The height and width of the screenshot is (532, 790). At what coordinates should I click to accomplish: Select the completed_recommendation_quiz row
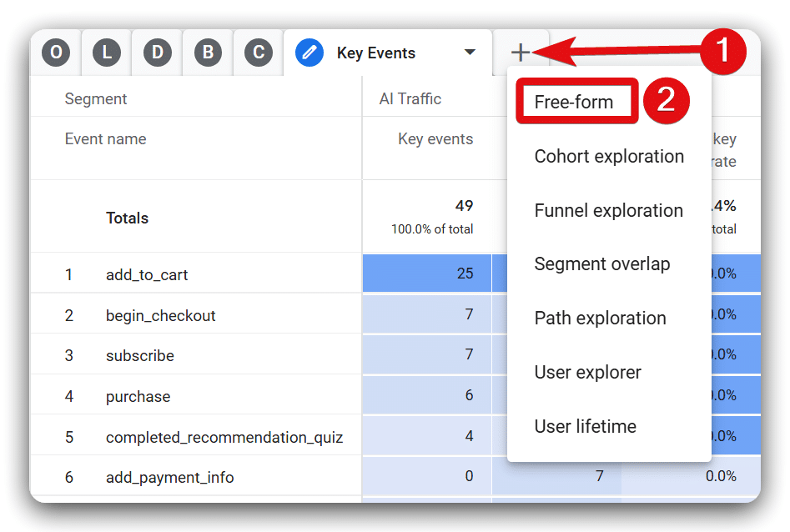(224, 437)
